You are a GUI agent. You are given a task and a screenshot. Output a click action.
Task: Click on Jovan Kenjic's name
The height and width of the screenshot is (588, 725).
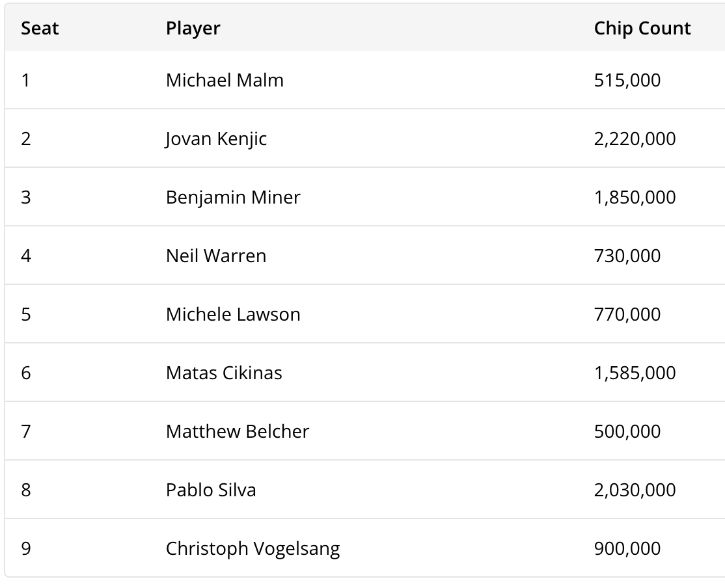[x=216, y=139]
